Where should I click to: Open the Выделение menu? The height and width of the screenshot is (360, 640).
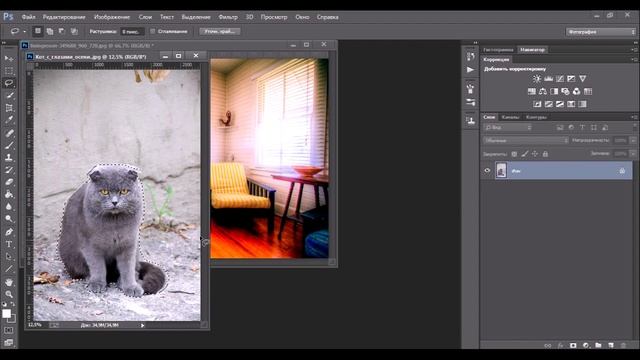pyautogui.click(x=196, y=17)
